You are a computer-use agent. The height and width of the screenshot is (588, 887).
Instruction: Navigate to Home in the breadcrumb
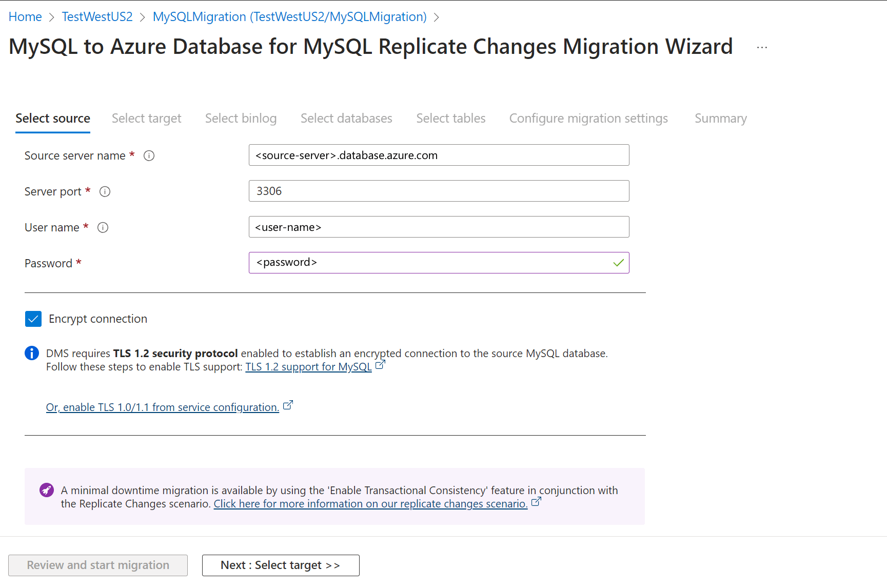pos(25,17)
